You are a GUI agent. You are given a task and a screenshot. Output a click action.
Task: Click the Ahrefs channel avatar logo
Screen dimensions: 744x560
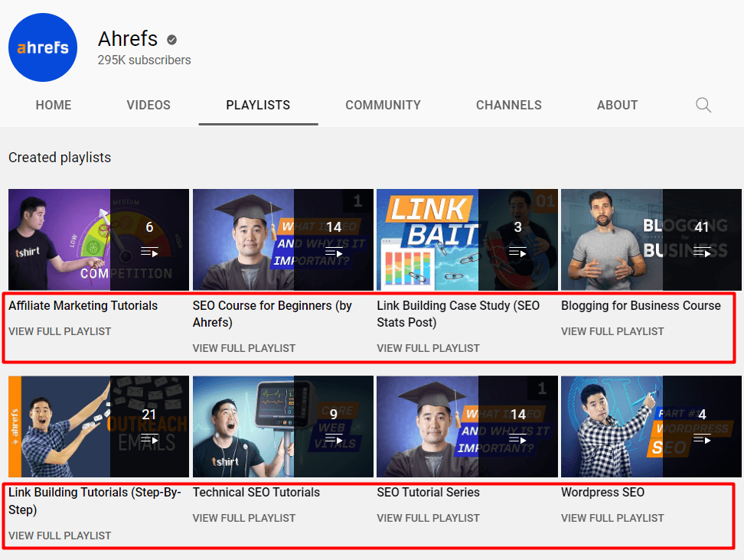(43, 47)
